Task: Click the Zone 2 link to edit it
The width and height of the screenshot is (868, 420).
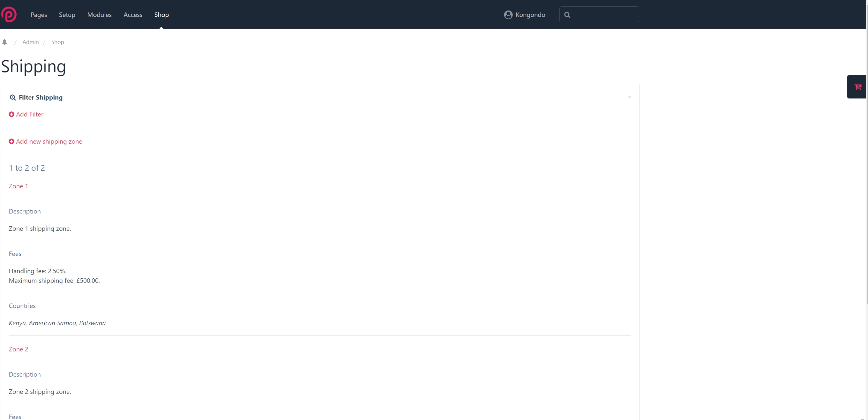Action: pyautogui.click(x=18, y=349)
